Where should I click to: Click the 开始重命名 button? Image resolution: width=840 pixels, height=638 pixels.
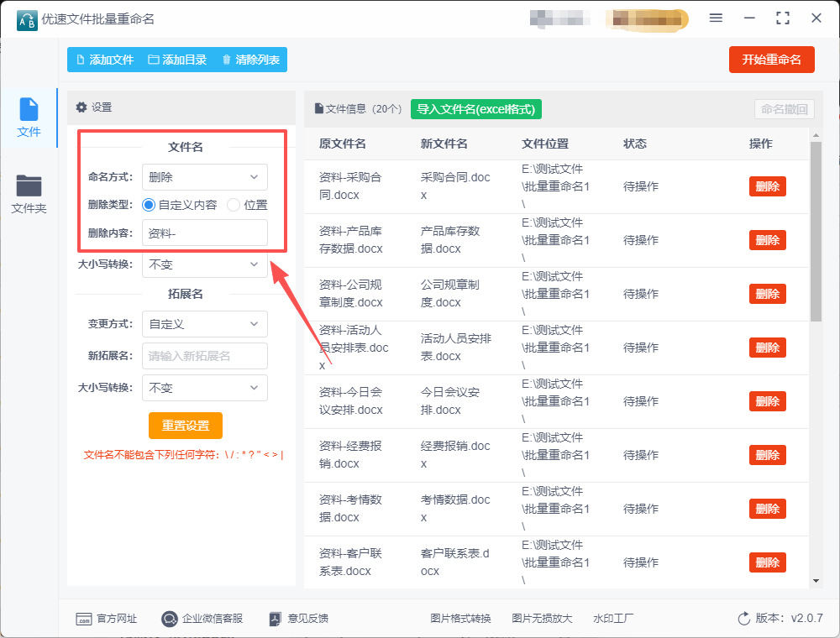(771, 60)
